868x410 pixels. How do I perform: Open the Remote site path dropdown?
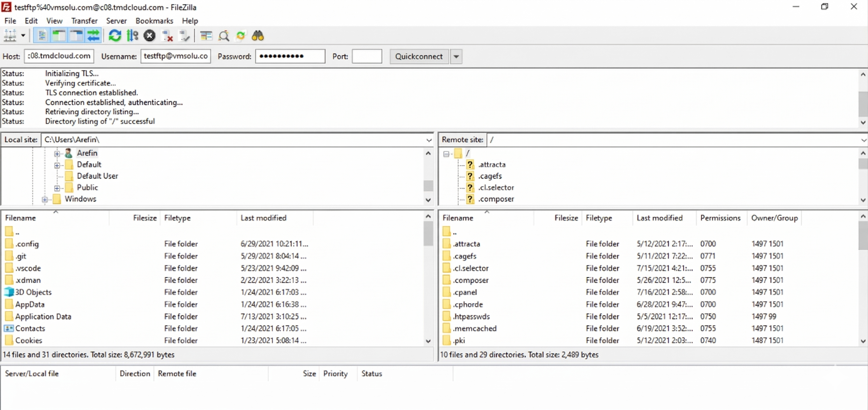pyautogui.click(x=864, y=140)
